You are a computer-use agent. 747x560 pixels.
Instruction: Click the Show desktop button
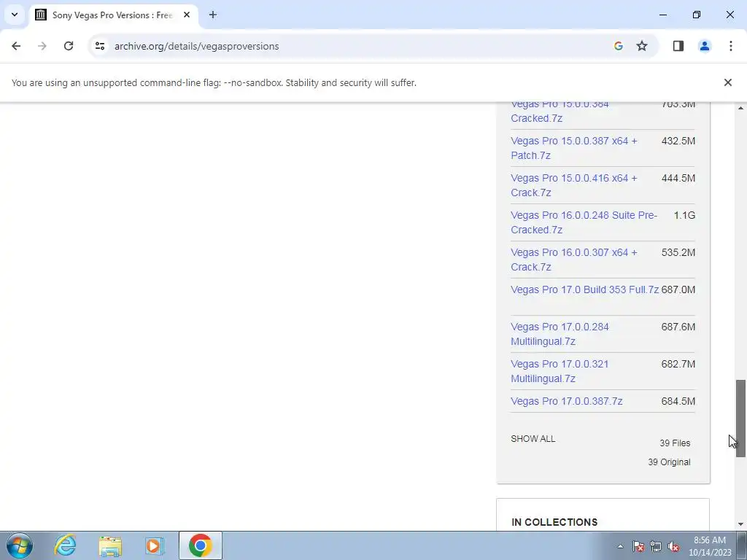coord(742,545)
